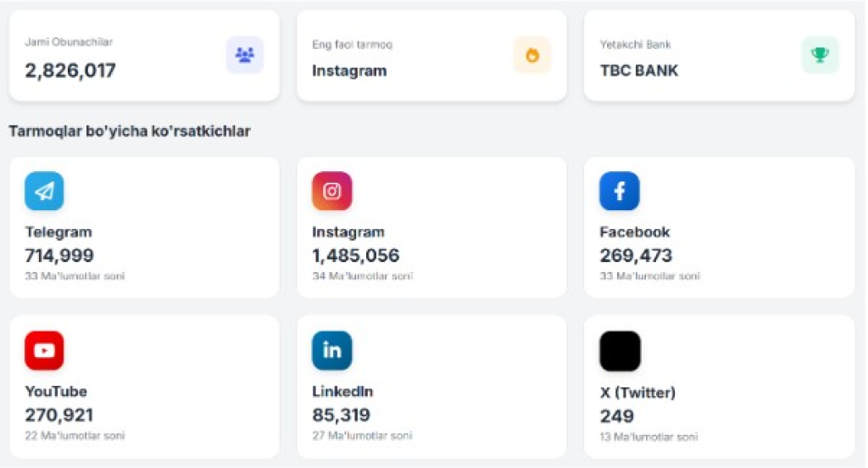
Task: Click the YouTube play icon
Action: pyautogui.click(x=44, y=351)
